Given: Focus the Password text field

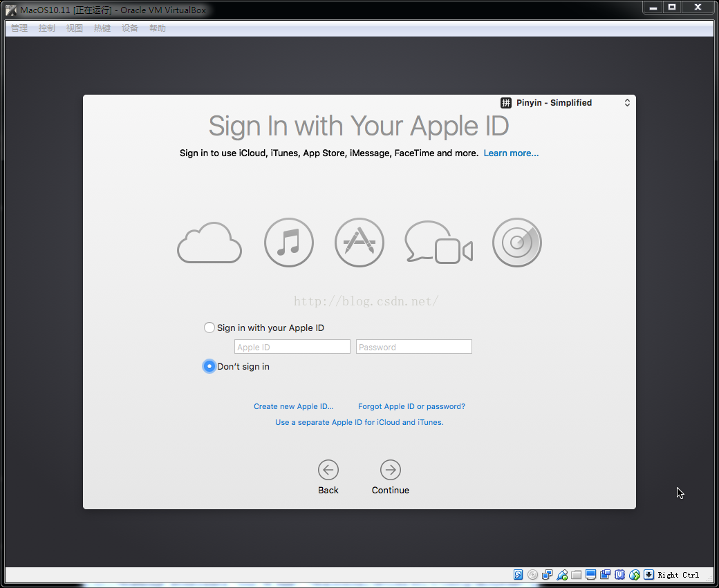Looking at the screenshot, I should [x=413, y=346].
